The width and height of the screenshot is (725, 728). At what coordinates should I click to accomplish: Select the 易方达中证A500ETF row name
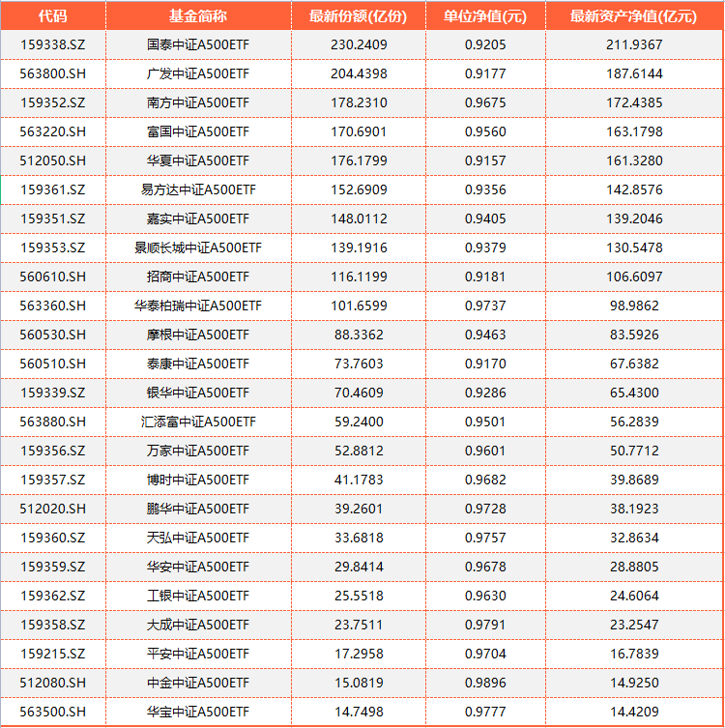[198, 189]
